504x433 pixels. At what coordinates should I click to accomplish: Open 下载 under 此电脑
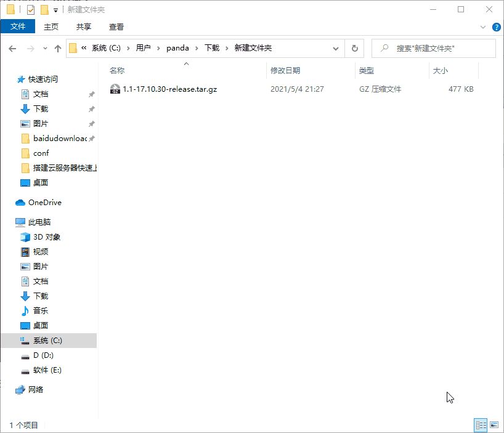tap(41, 296)
